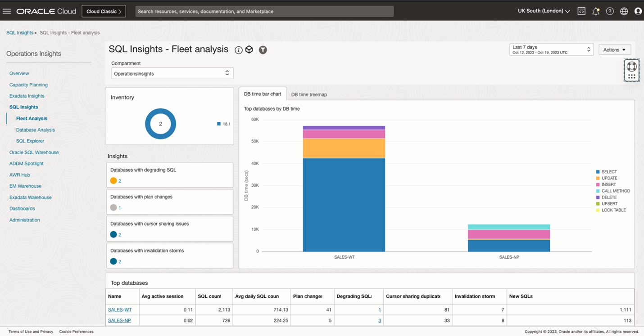The height and width of the screenshot is (336, 644).
Task: Open SQL Explorer in the sidebar
Action: click(30, 141)
